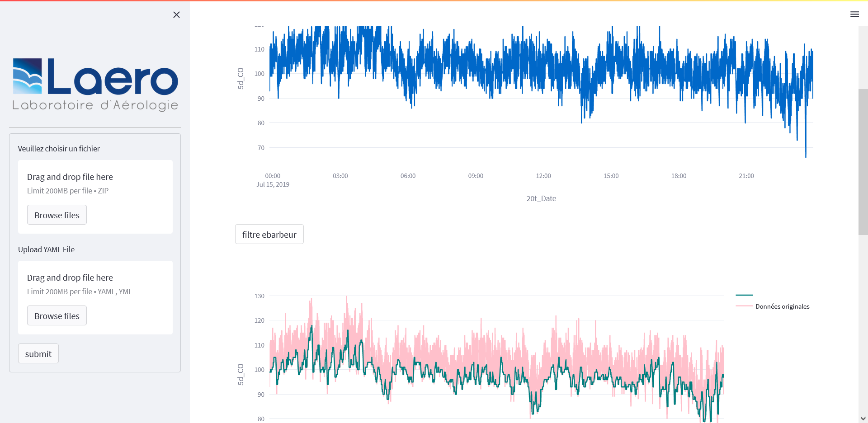This screenshot has width=868, height=423.
Task: Click the 15:00 tick label
Action: tap(611, 176)
